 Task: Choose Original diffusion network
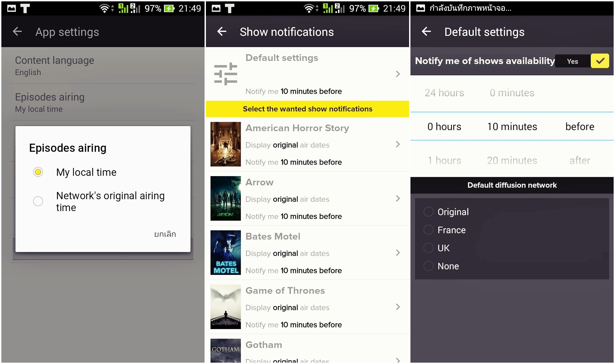(428, 212)
